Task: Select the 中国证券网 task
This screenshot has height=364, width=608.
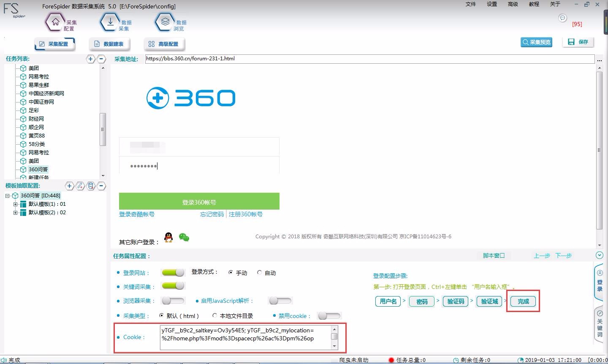Action: pyautogui.click(x=41, y=102)
